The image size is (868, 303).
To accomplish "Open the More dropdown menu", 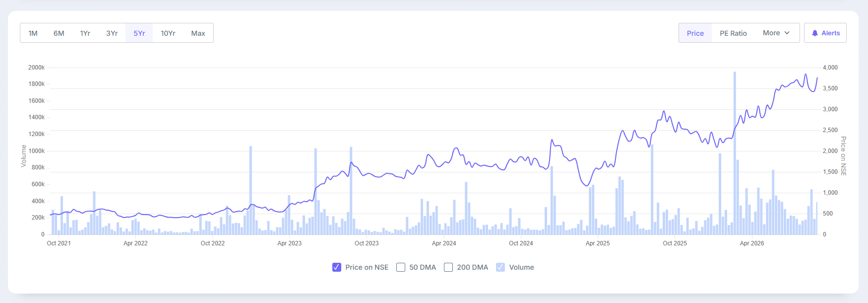I will coord(777,33).
